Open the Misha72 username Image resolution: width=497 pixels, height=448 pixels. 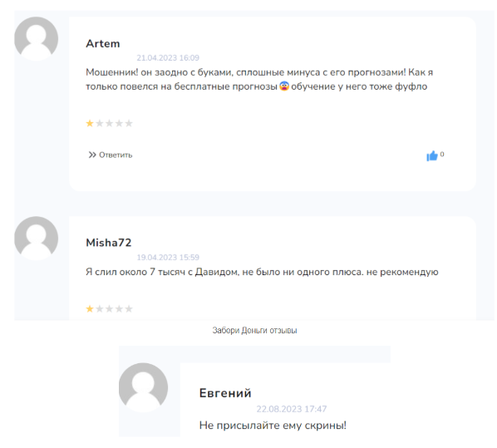point(108,243)
